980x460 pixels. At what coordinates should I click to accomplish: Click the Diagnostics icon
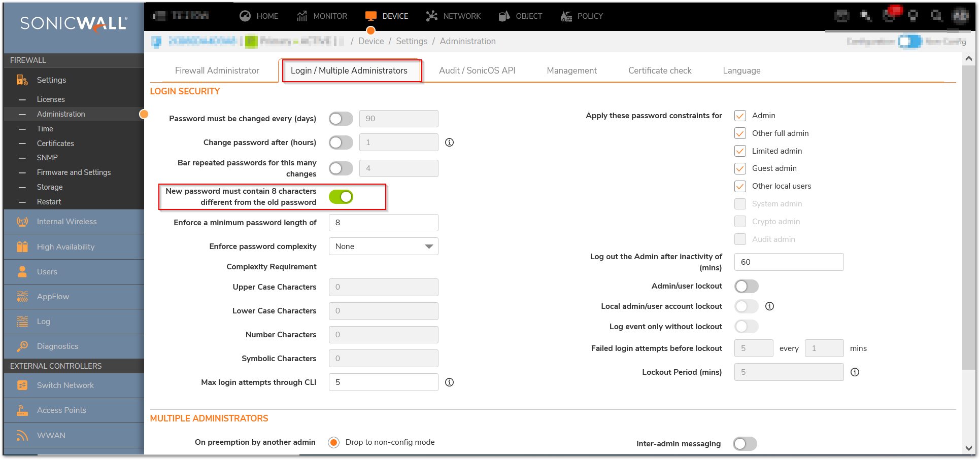(x=22, y=346)
